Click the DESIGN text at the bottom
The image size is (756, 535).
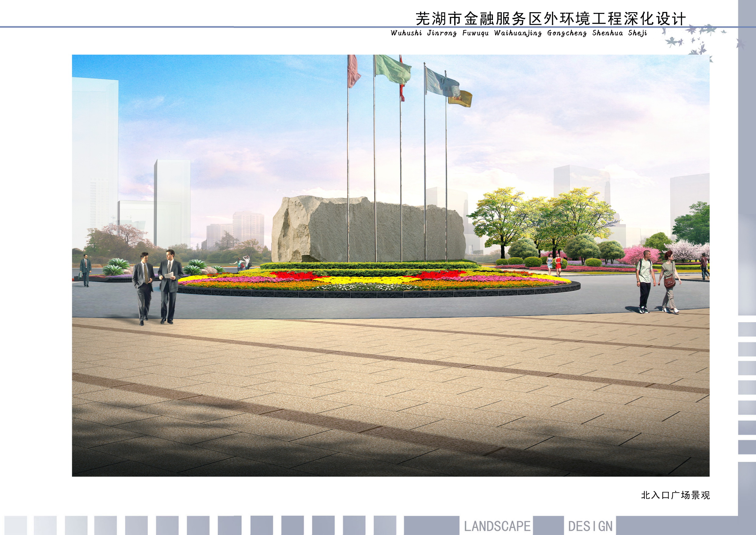point(590,526)
